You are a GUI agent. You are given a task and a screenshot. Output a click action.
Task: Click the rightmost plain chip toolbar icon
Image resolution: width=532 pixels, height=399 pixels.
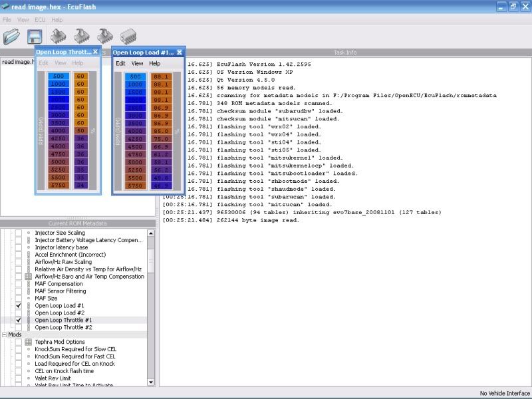click(127, 37)
